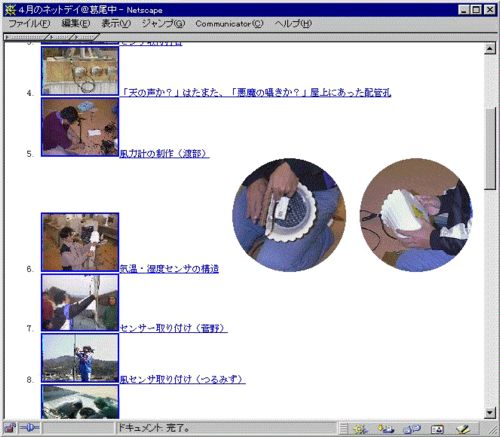Open Newsgroups discussions icon in the component bar
Viewport: 500px width, 437px height.
point(412,429)
